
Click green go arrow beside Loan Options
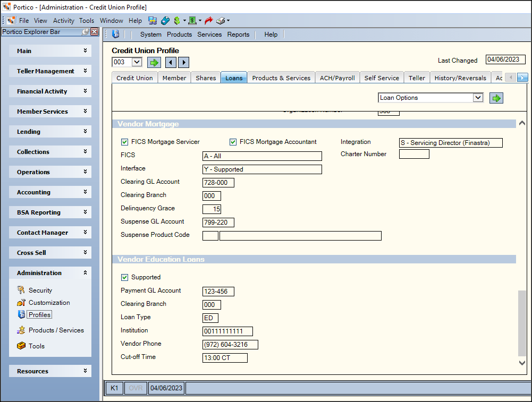tap(496, 98)
